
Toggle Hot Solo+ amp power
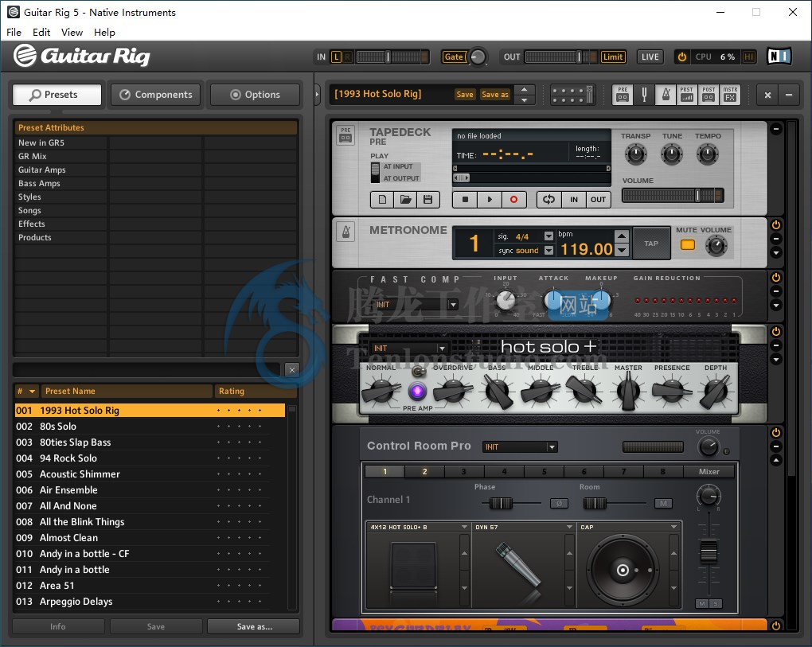tap(775, 331)
